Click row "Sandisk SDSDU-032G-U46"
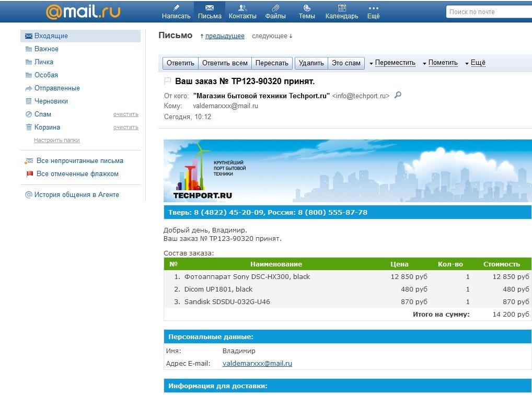 click(348, 302)
